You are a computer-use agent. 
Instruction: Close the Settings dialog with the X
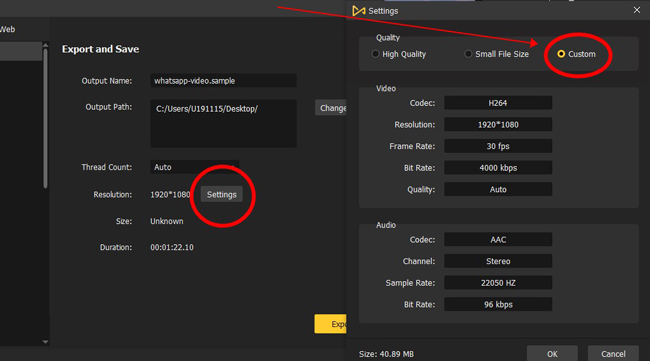pos(637,10)
